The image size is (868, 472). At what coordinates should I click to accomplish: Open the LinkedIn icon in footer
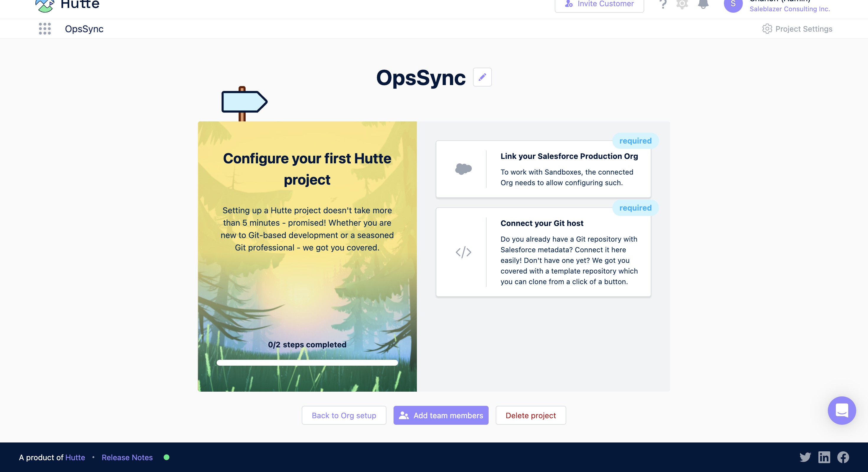pyautogui.click(x=824, y=457)
